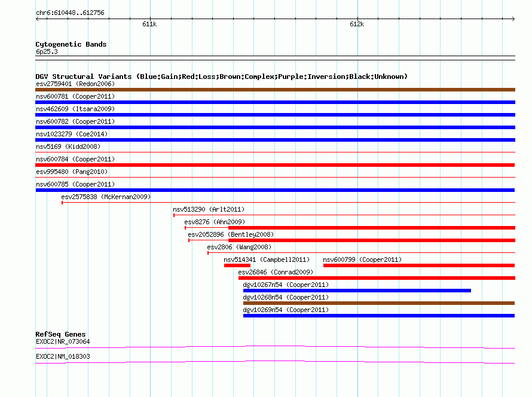Click the 611k ruler marker
The image size is (532, 397).
pos(149,24)
